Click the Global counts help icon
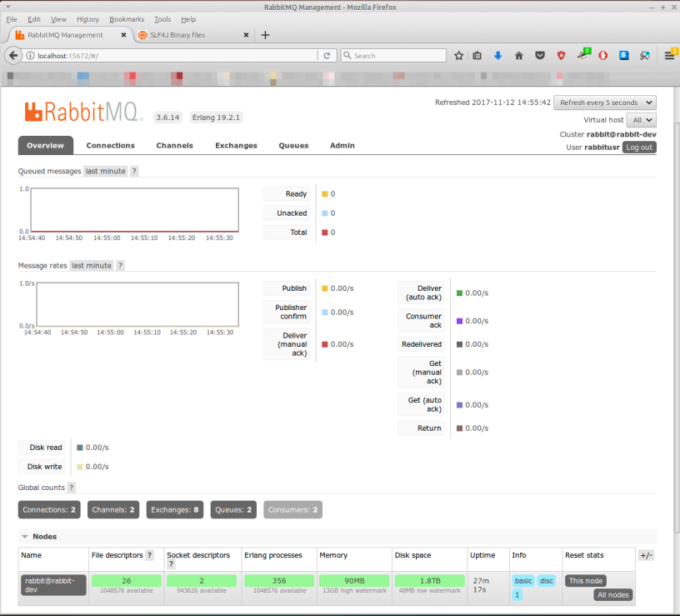This screenshot has width=680, height=616. pos(72,488)
